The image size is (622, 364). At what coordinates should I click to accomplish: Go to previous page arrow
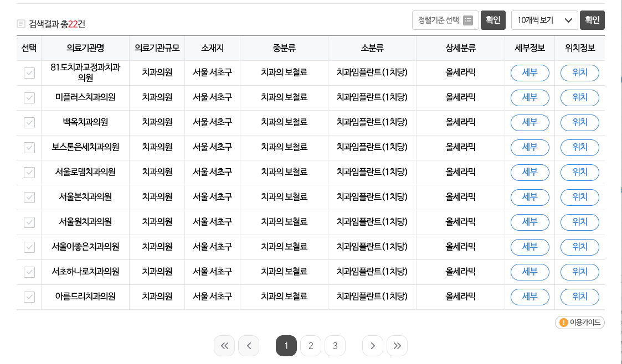pos(249,345)
